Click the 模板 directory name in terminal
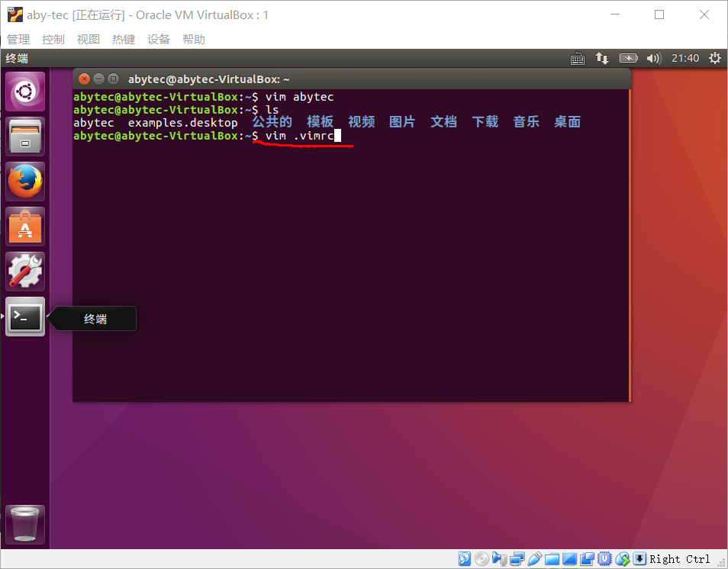728x569 pixels. pos(320,122)
